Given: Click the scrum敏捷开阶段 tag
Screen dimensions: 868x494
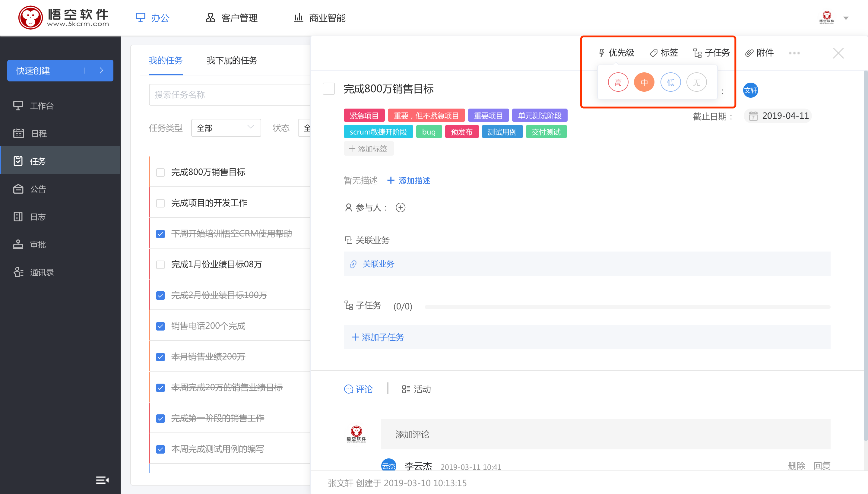Looking at the screenshot, I should (x=378, y=131).
